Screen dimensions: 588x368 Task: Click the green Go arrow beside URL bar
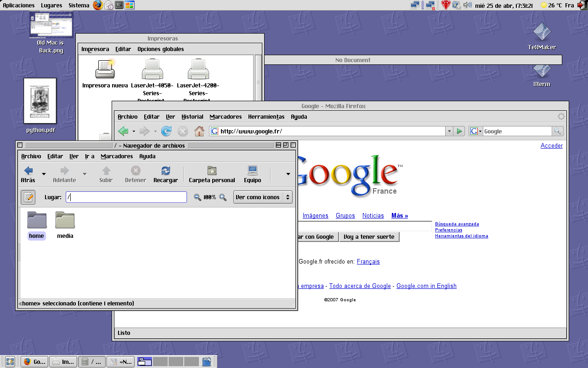point(459,132)
